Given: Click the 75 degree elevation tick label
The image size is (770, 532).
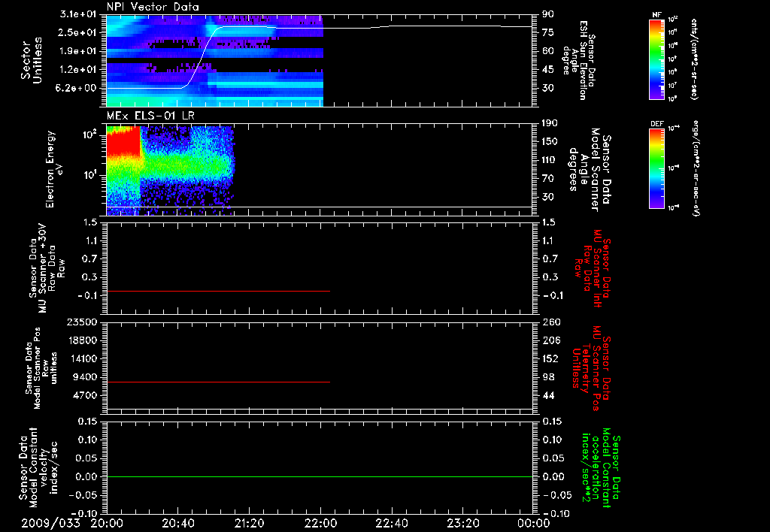Looking at the screenshot, I should (548, 32).
